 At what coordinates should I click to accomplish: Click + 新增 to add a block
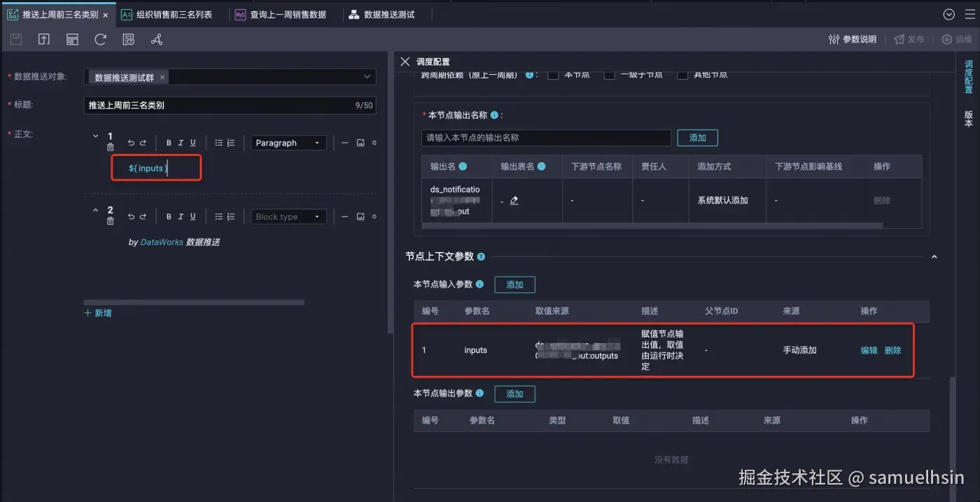tap(98, 313)
